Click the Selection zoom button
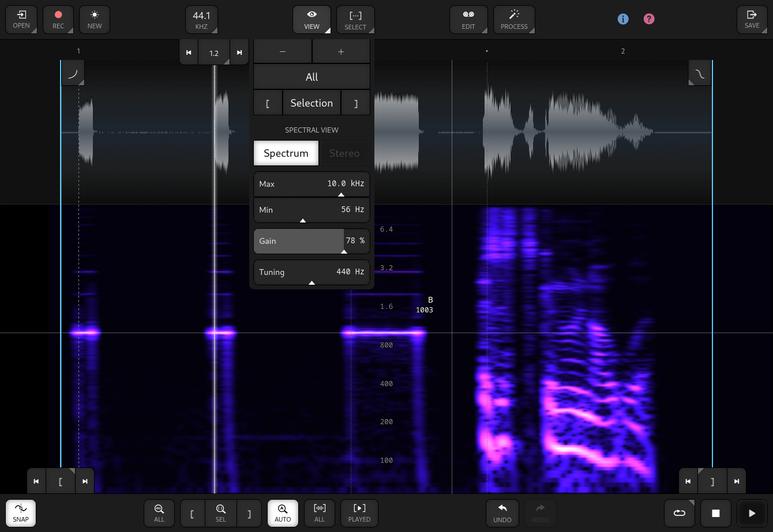This screenshot has width=773, height=532. coord(312,103)
